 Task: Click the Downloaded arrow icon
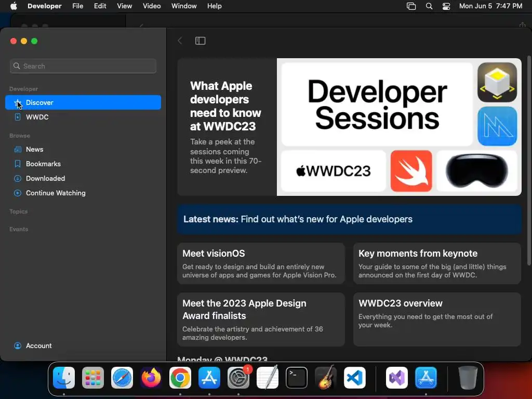(18, 179)
